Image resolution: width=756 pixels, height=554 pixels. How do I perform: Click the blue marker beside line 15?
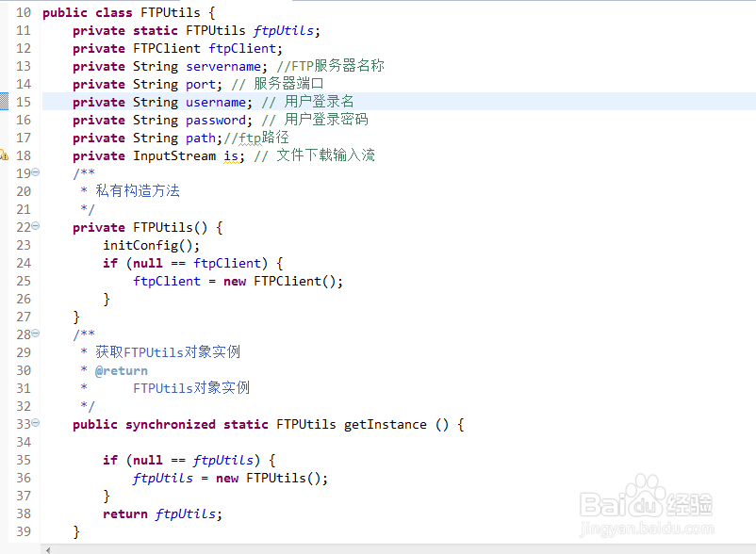point(4,102)
